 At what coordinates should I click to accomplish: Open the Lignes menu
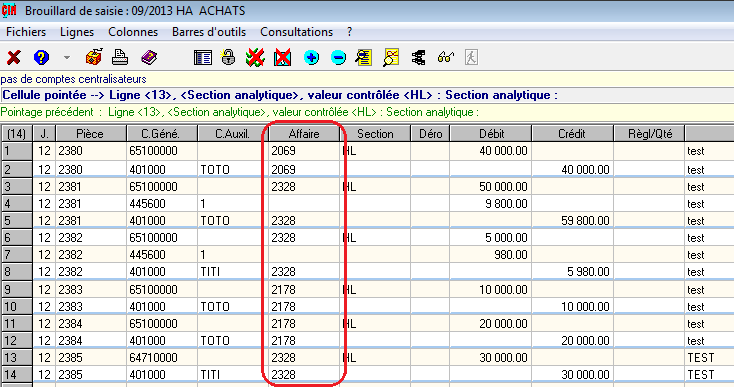77,32
